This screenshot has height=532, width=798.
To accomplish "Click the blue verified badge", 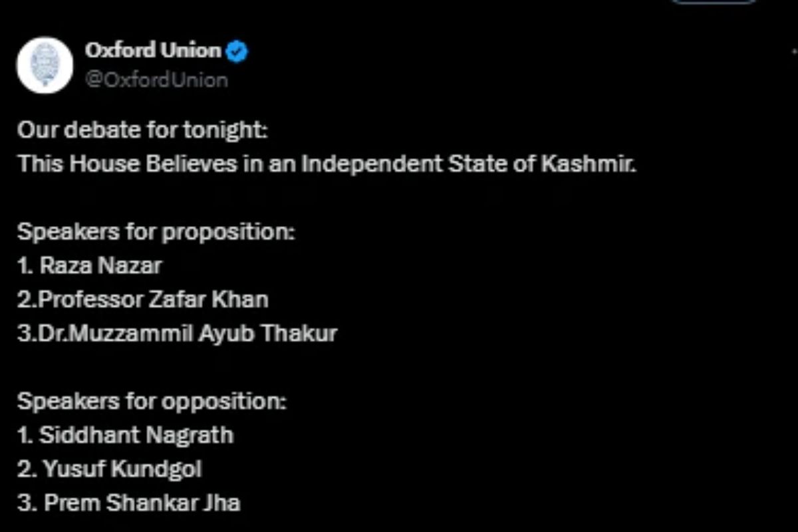I will (x=237, y=51).
